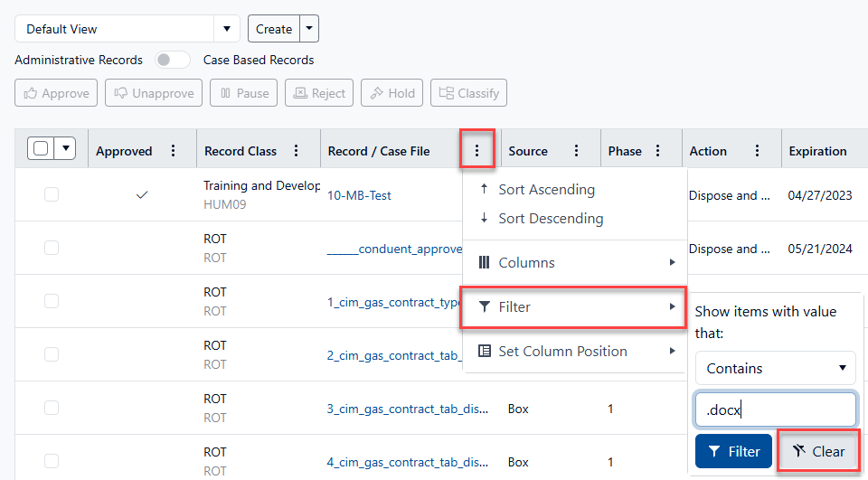The width and height of the screenshot is (868, 480).
Task: Choose Sort Ascending from the column menu
Action: click(546, 190)
